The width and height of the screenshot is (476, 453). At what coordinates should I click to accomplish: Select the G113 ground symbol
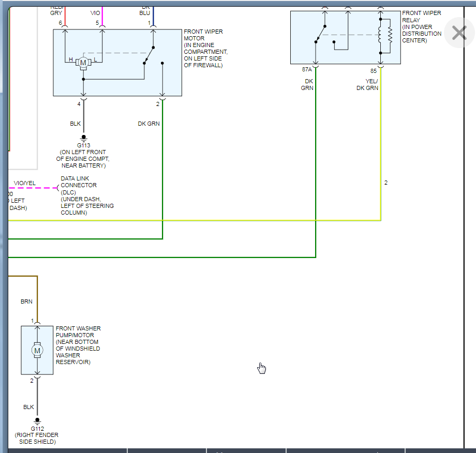click(83, 138)
